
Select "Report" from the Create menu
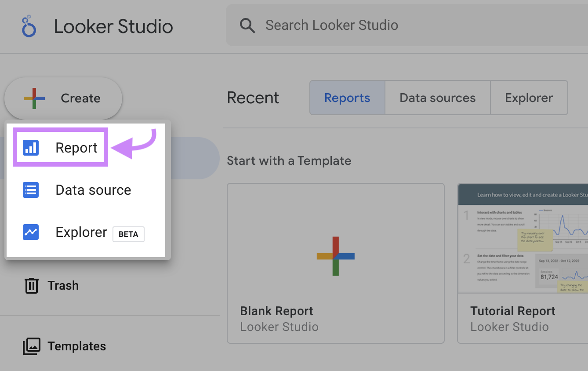click(x=76, y=147)
